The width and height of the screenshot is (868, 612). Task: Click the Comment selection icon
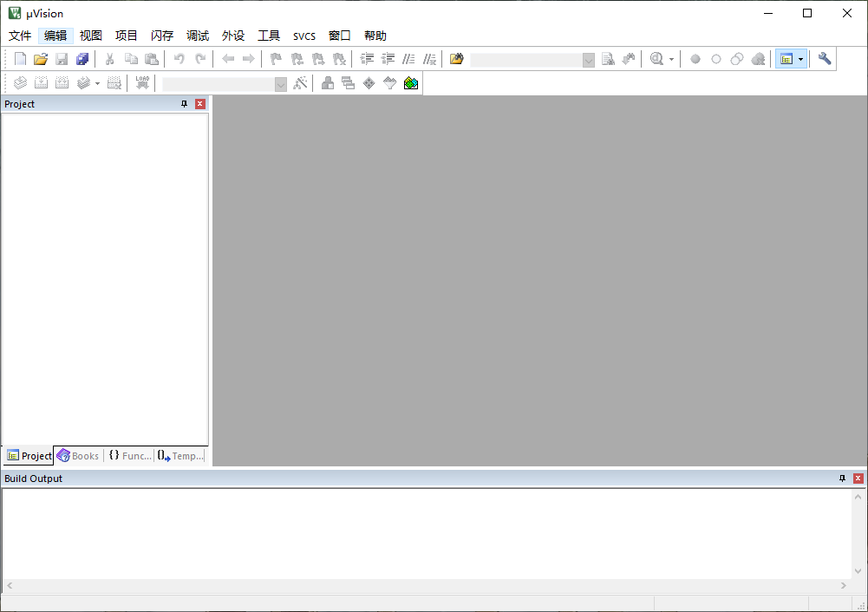click(408, 59)
